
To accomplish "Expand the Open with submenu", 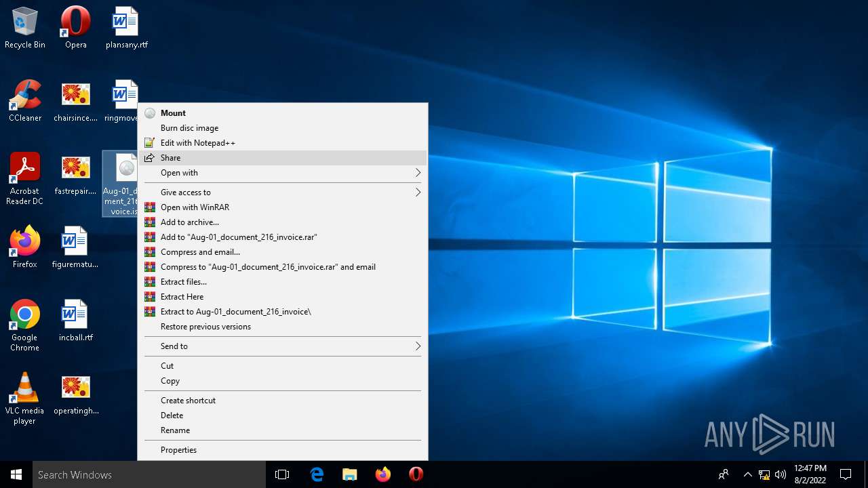I will (283, 173).
